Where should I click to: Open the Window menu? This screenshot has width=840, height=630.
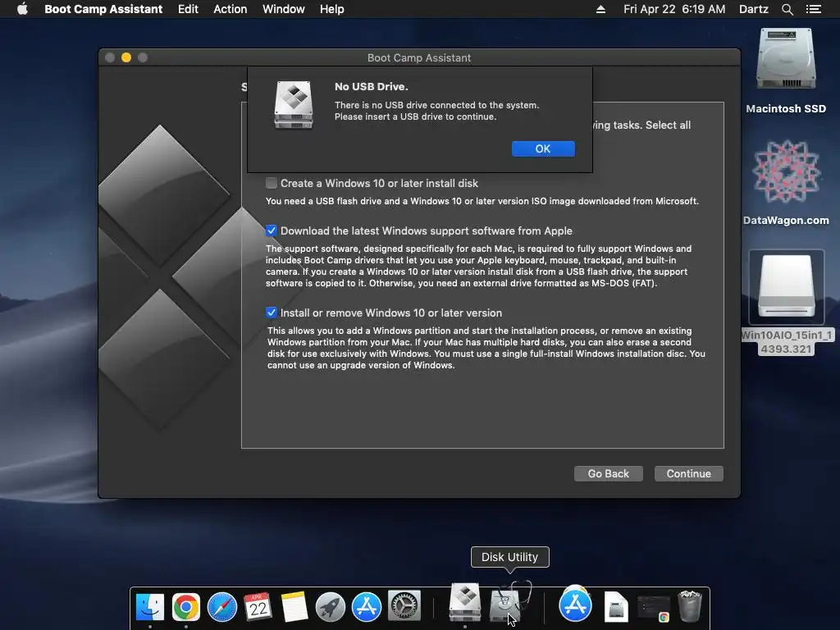coord(283,9)
